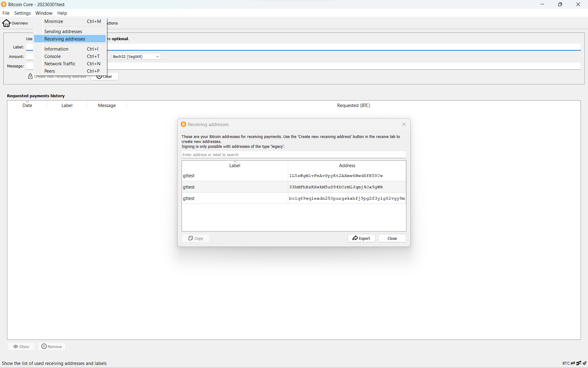Click the Remove icon at bottom left
The width and height of the screenshot is (588, 368).
click(43, 346)
